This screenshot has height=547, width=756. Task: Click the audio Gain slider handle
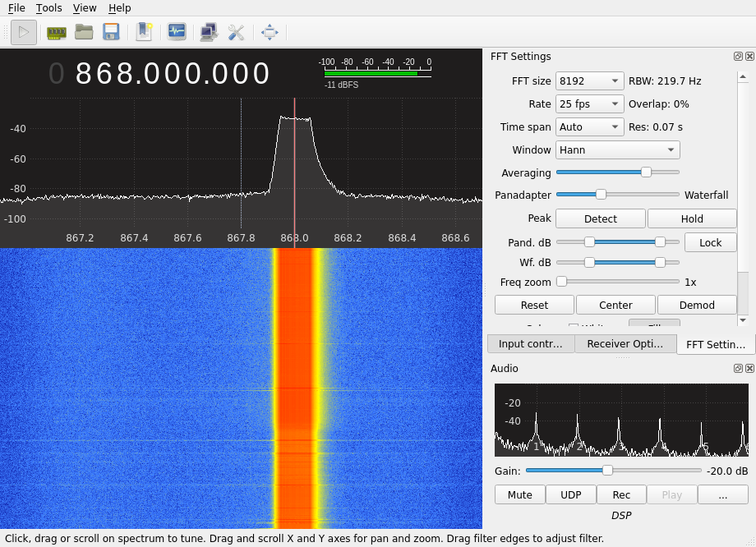point(607,471)
